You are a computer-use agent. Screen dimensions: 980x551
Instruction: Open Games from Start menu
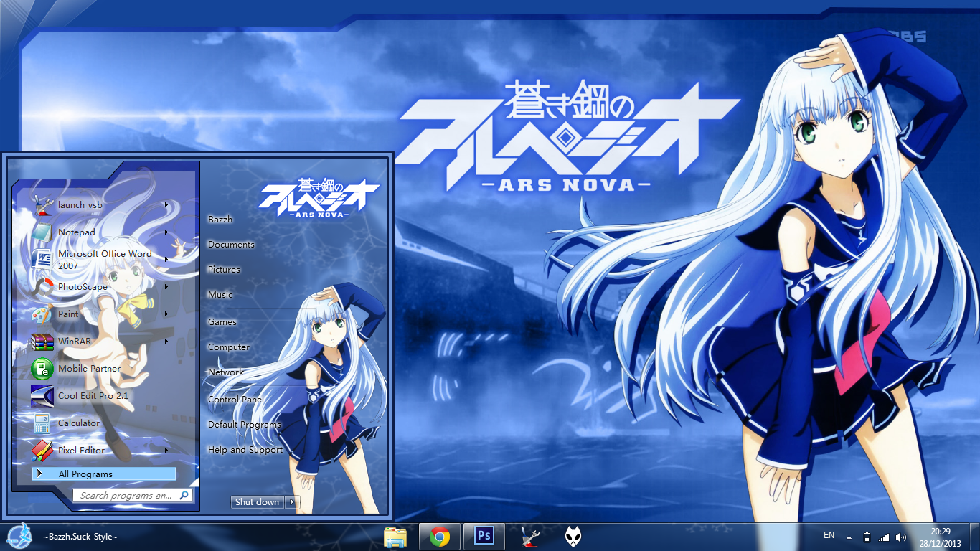pos(222,322)
